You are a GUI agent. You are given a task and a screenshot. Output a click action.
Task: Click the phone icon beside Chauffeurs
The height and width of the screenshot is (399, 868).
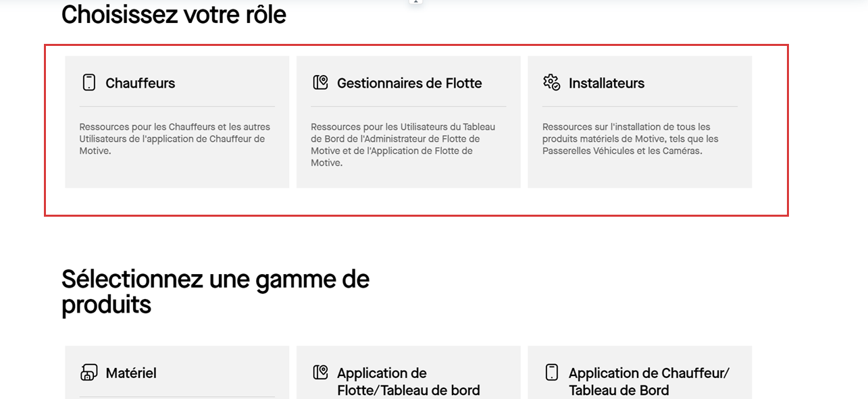click(x=88, y=82)
